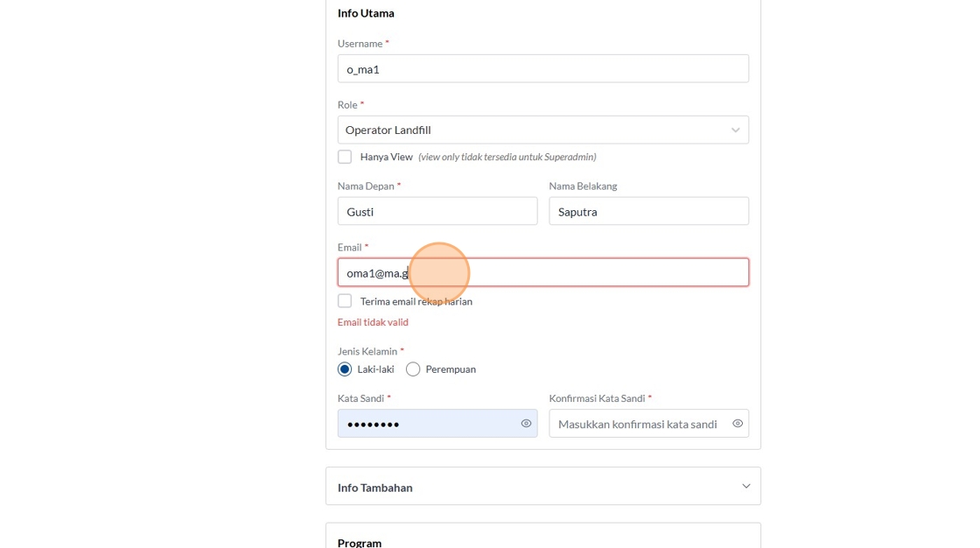980x548 pixels.
Task: Focus the Nama Depan field
Action: (437, 211)
